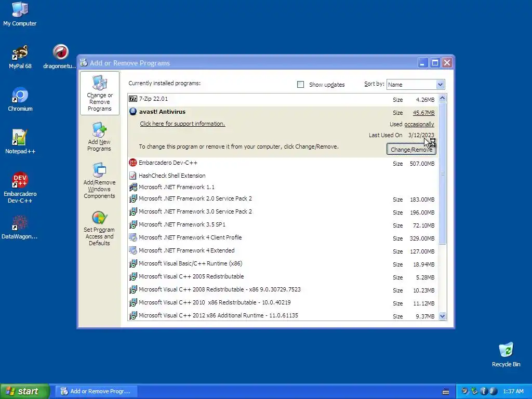The width and height of the screenshot is (532, 399).
Task: Select Visual C++ 2005 Redistributable
Action: pyautogui.click(x=283, y=277)
